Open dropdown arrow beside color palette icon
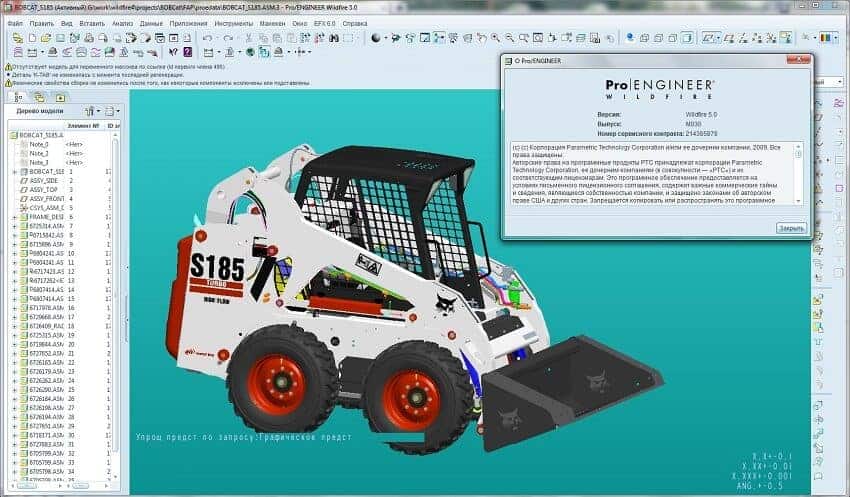This screenshot has width=850, height=497. click(836, 38)
